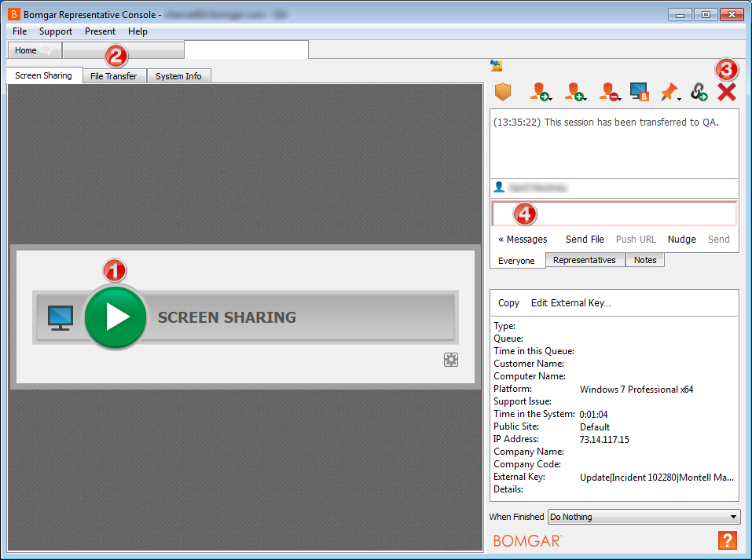The width and height of the screenshot is (752, 560).
Task: Copy session details
Action: 508,303
